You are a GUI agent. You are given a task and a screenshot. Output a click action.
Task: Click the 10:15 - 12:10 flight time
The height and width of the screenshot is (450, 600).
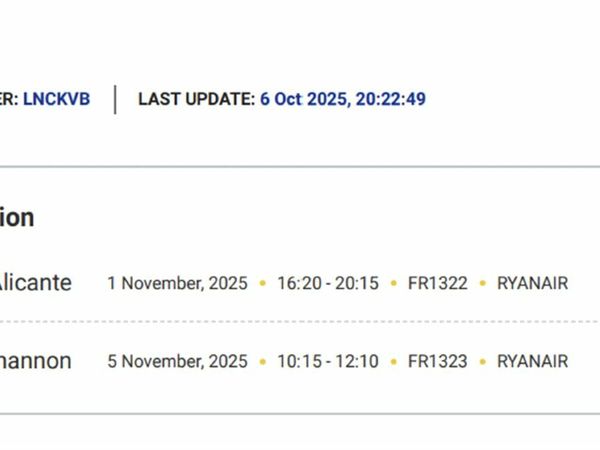(328, 361)
